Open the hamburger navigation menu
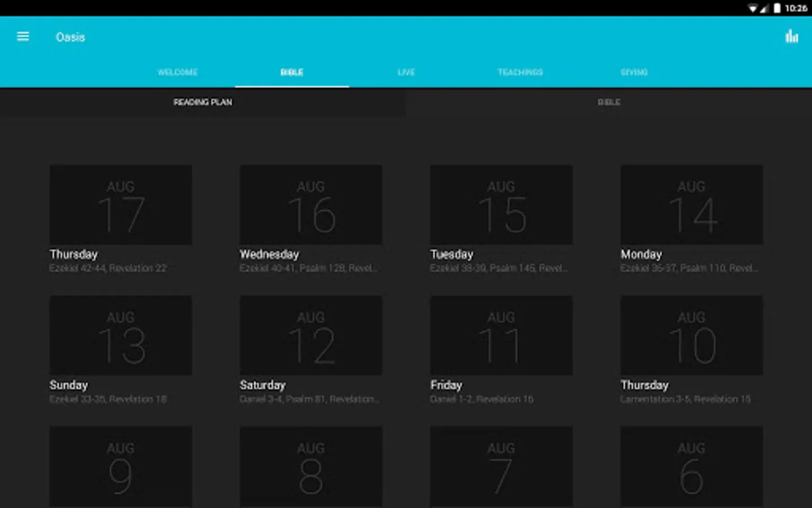 pos(23,37)
